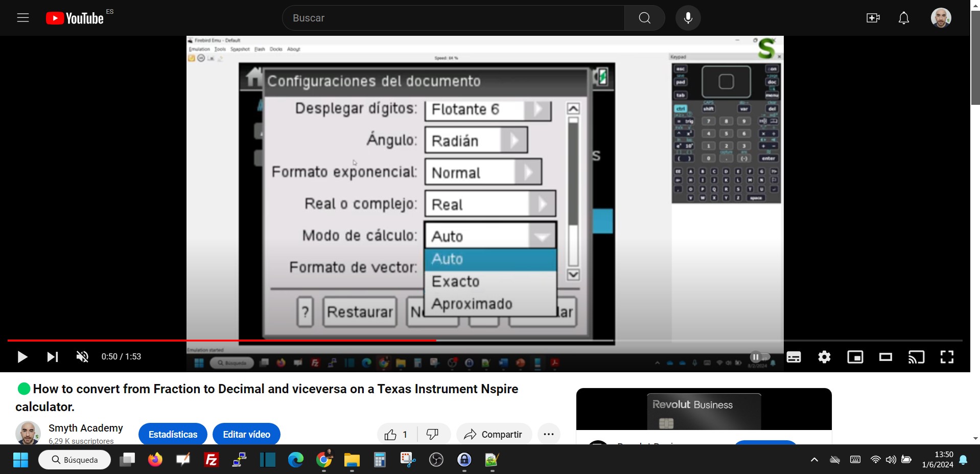
Task: Unmute the video volume
Action: coord(82,357)
